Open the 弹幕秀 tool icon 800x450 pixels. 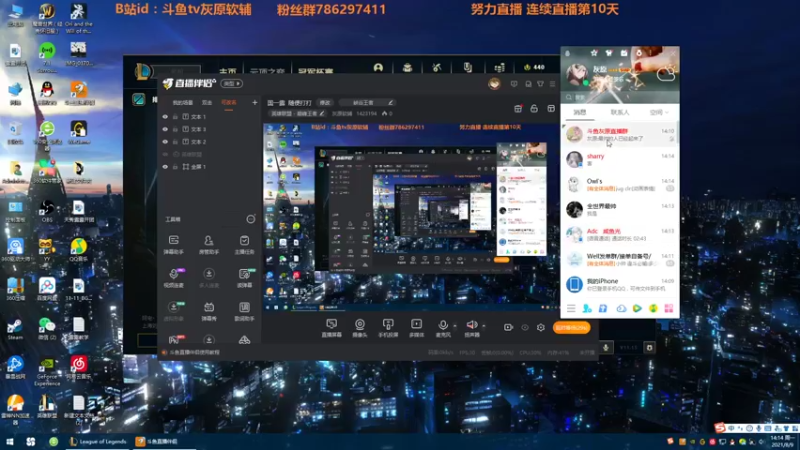209,311
